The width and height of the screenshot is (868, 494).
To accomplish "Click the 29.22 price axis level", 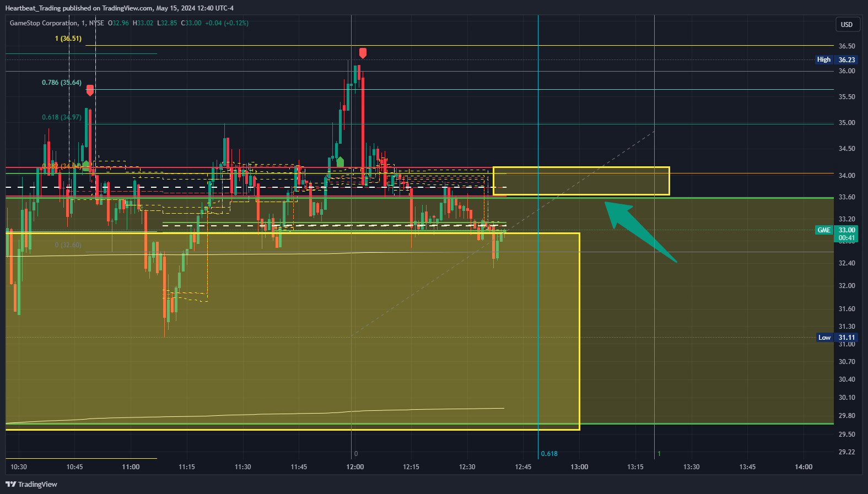I will [847, 452].
